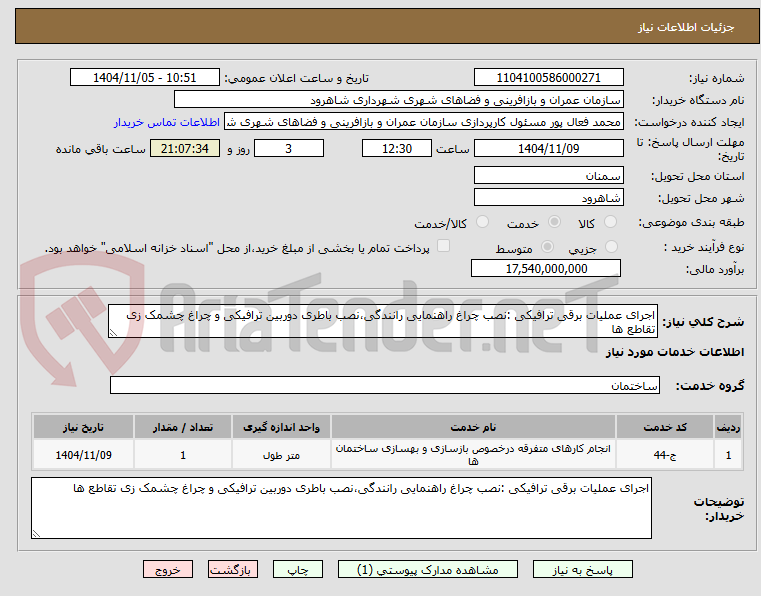This screenshot has height=596, width=761.
Task: Click the service name cell انجام کارهای متفرقه
Action: [x=473, y=455]
